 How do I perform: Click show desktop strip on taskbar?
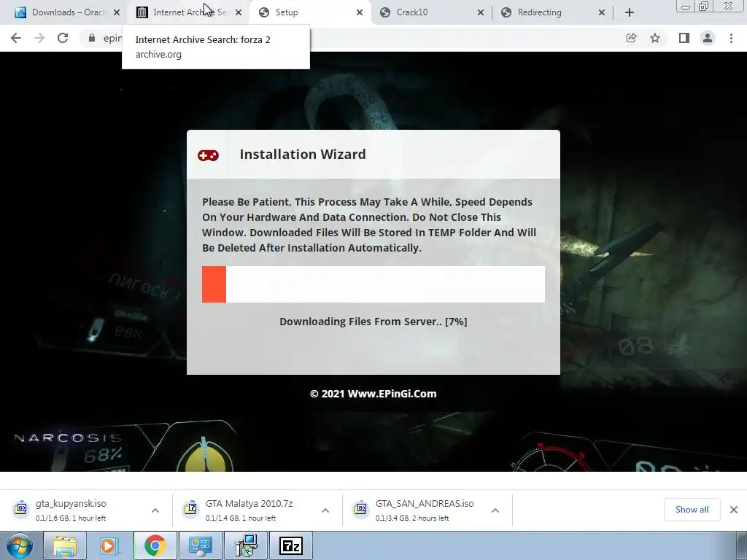pyautogui.click(x=742, y=545)
